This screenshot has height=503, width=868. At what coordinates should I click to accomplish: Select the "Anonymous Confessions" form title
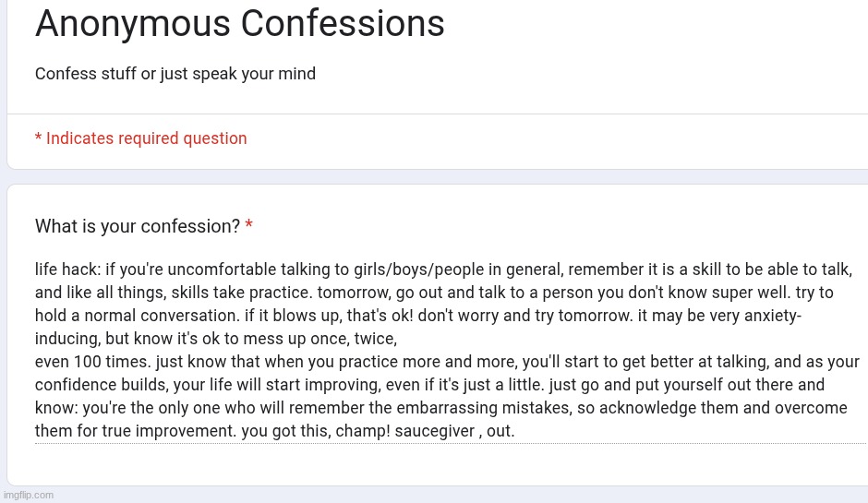pyautogui.click(x=240, y=23)
